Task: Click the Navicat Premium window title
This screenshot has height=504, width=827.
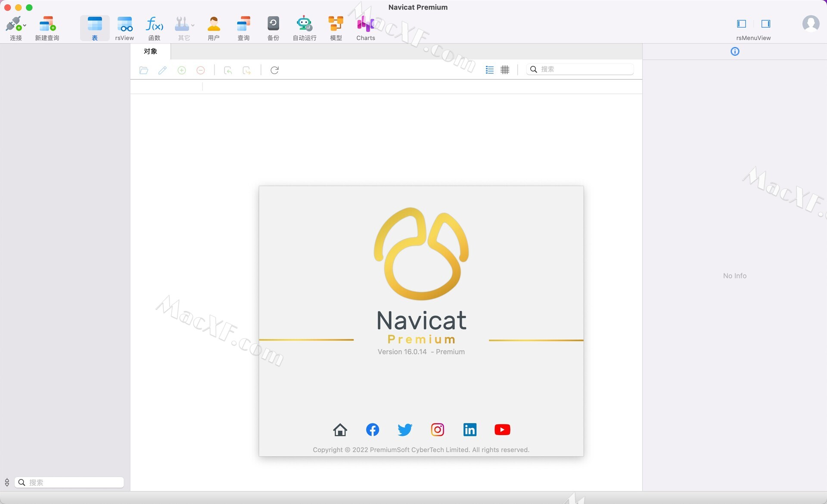Action: [x=418, y=7]
